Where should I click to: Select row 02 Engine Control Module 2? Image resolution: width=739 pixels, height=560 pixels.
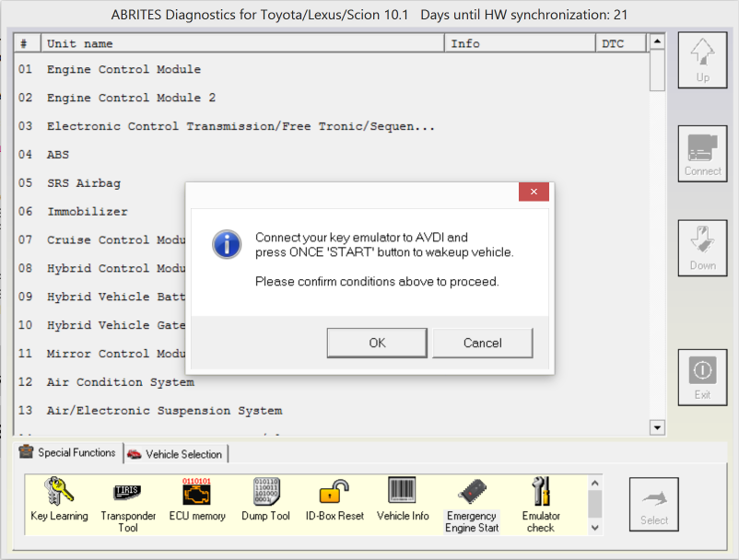pos(332,98)
